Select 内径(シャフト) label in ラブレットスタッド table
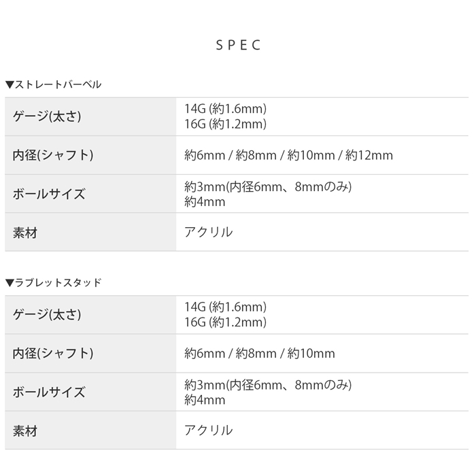This screenshot has width=476, height=476. (53, 354)
